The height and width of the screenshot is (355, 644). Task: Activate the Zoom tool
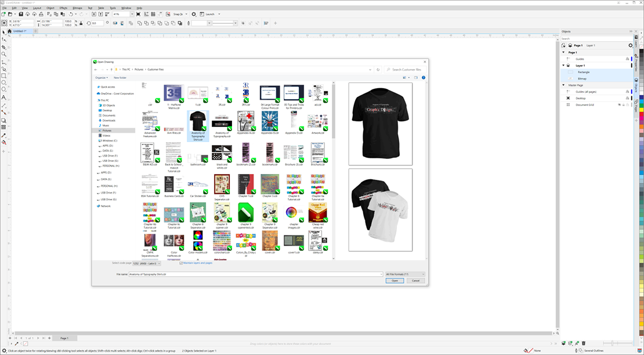[x=3, y=52]
